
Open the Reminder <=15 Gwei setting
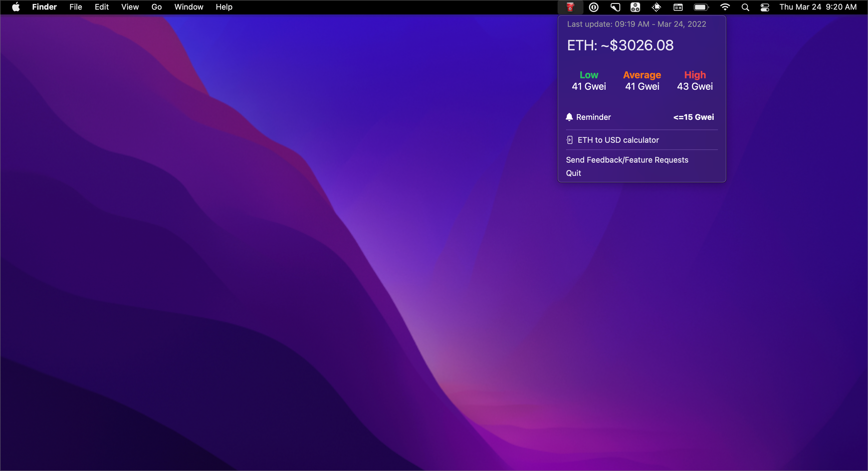tap(693, 117)
